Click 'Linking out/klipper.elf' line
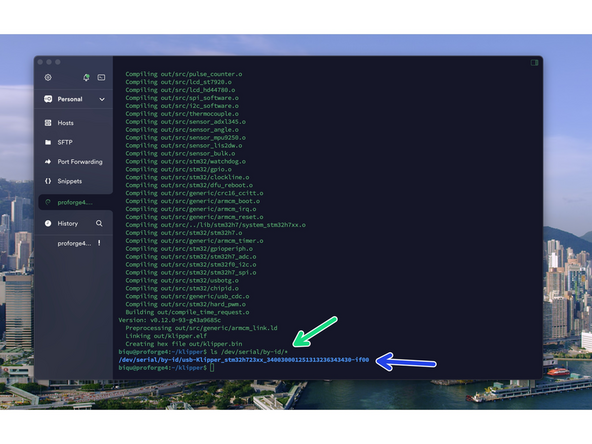This screenshot has width=592, height=444. point(166,336)
